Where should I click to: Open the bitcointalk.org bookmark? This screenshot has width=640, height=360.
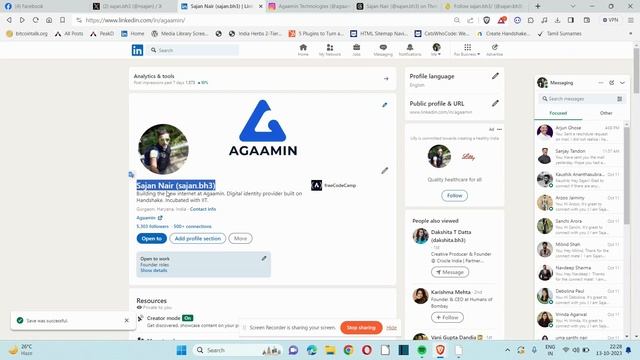tap(27, 33)
